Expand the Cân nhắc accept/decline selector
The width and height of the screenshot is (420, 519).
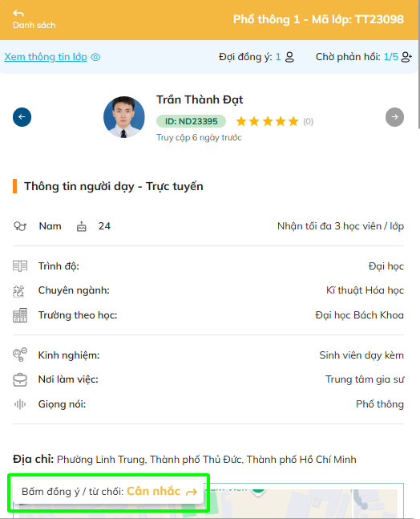pyautogui.click(x=108, y=492)
